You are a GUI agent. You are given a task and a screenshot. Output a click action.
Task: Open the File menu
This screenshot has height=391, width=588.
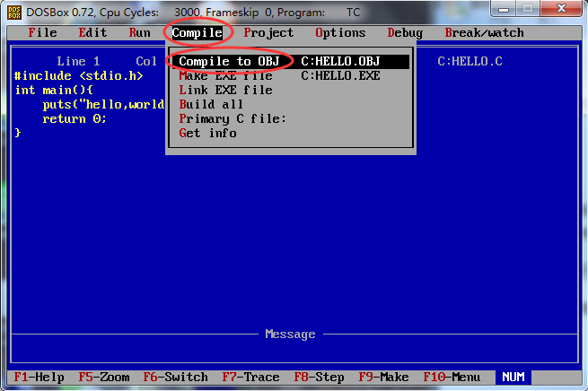click(42, 33)
